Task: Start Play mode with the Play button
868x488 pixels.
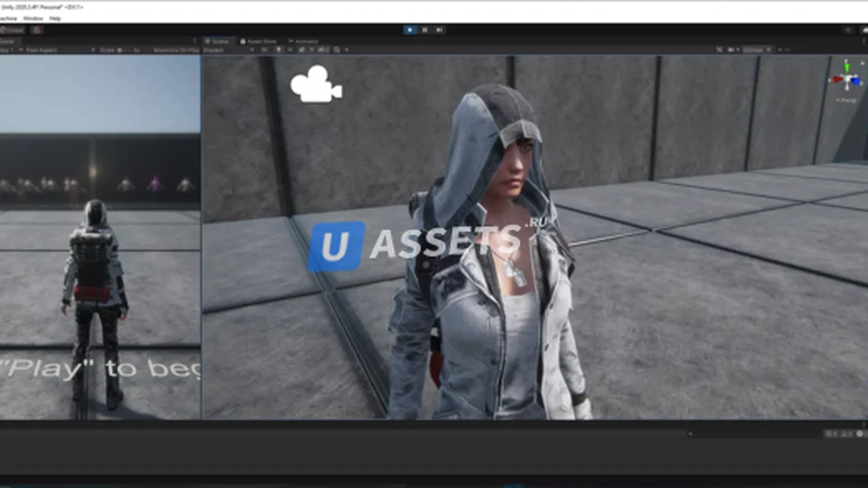Action: click(410, 30)
